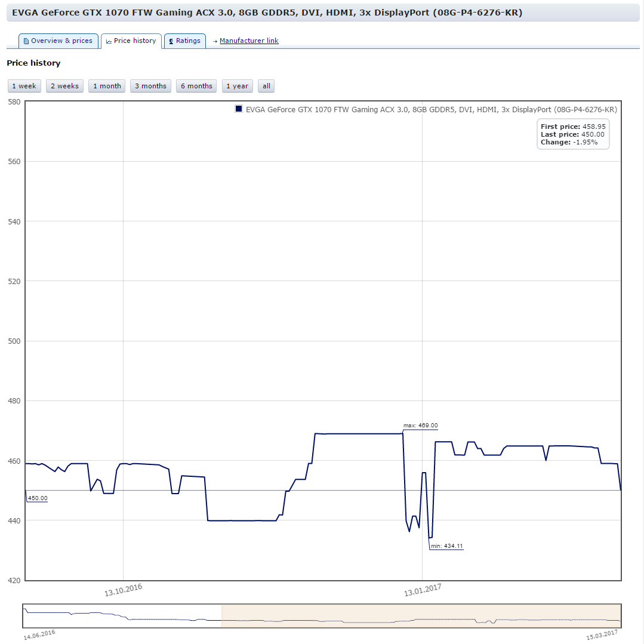Open the Ratings tab
Image resolution: width=644 pixels, height=644 pixels.
(185, 41)
